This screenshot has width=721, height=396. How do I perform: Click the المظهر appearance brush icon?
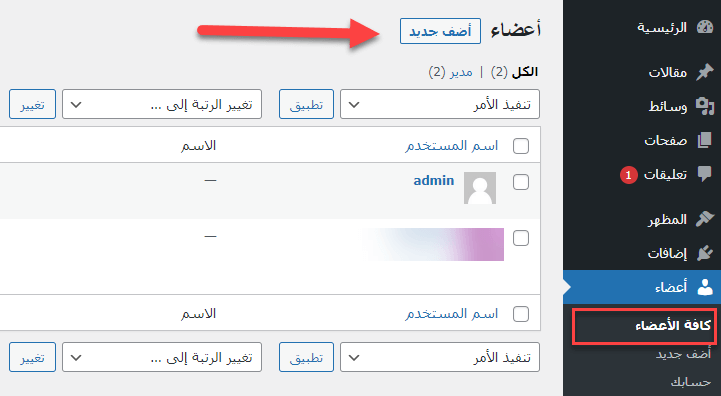[704, 219]
